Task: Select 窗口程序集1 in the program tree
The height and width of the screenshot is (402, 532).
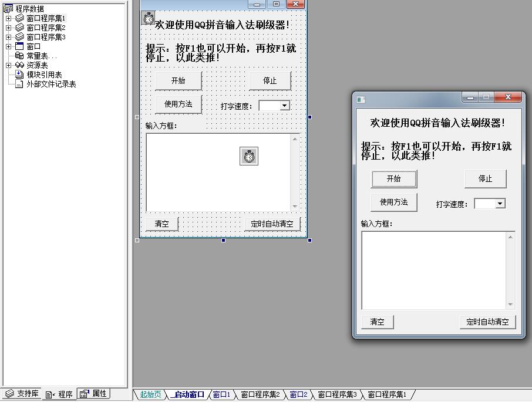Action: (46, 18)
